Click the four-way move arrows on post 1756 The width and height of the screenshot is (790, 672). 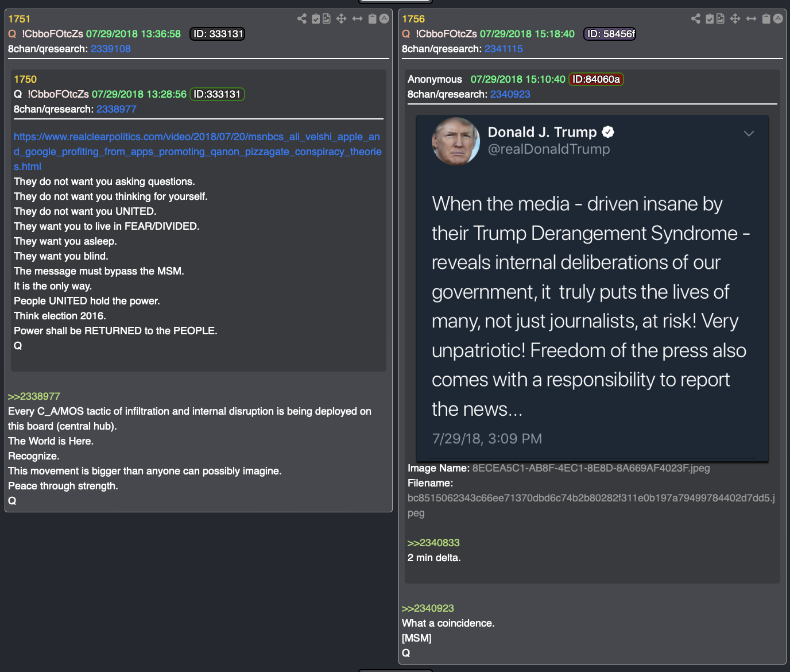[735, 19]
